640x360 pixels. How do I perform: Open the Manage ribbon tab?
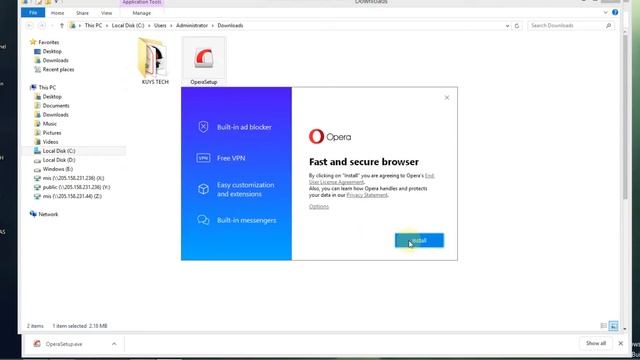[x=142, y=13]
